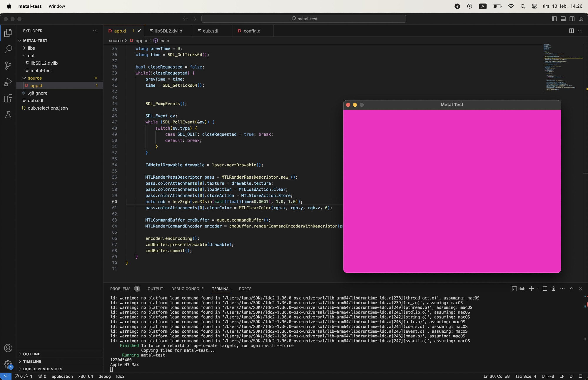Open editor More Actions menu

(580, 31)
